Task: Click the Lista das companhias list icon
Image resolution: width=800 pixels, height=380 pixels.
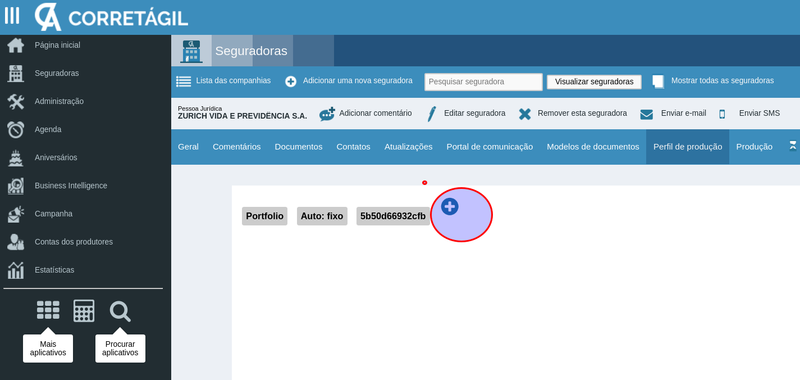Action: (184, 81)
